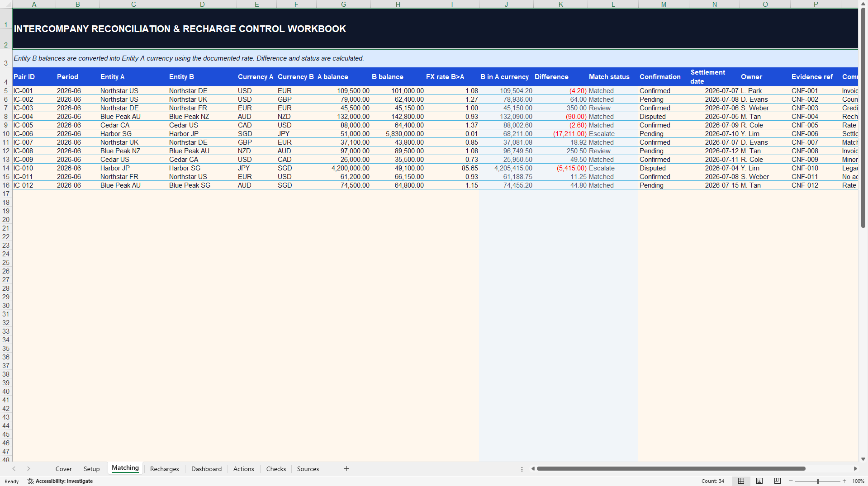The height and width of the screenshot is (486, 868).
Task: Select the Matching sheet tab
Action: pyautogui.click(x=125, y=468)
